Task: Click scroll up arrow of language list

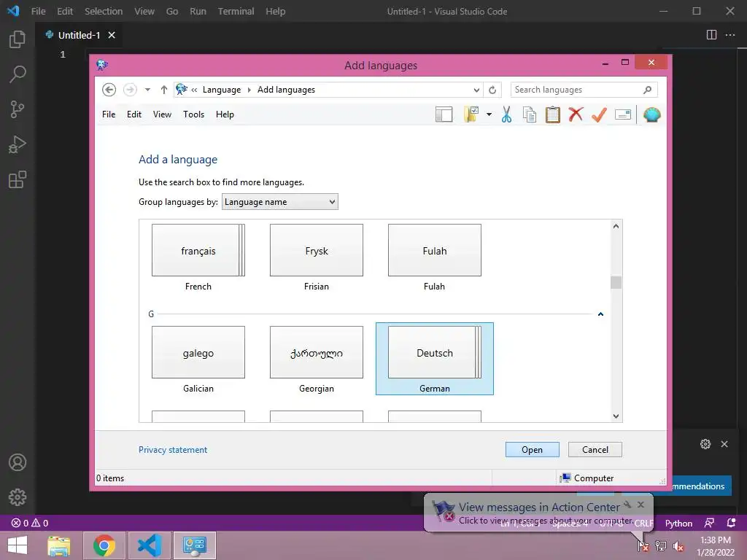Action: 616,226
